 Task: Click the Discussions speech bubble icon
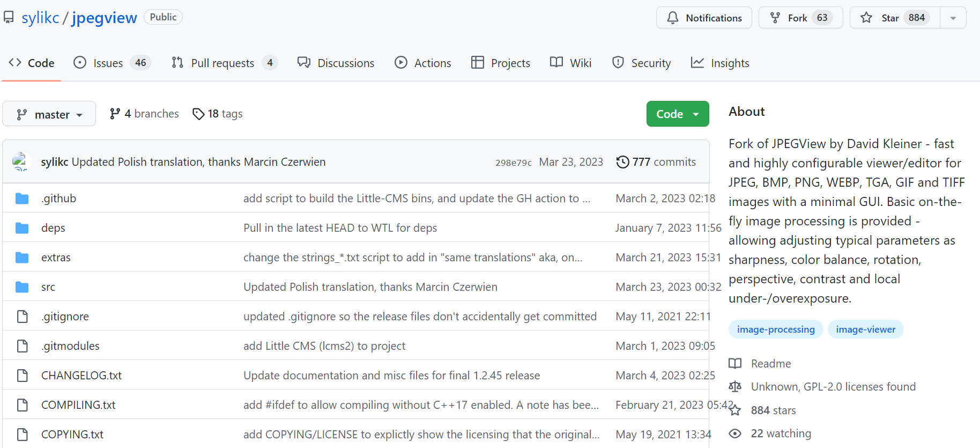[304, 63]
